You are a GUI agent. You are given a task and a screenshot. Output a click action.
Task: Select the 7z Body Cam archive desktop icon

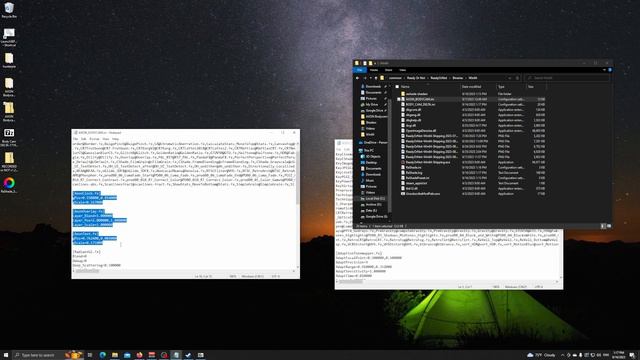pyautogui.click(x=9, y=138)
